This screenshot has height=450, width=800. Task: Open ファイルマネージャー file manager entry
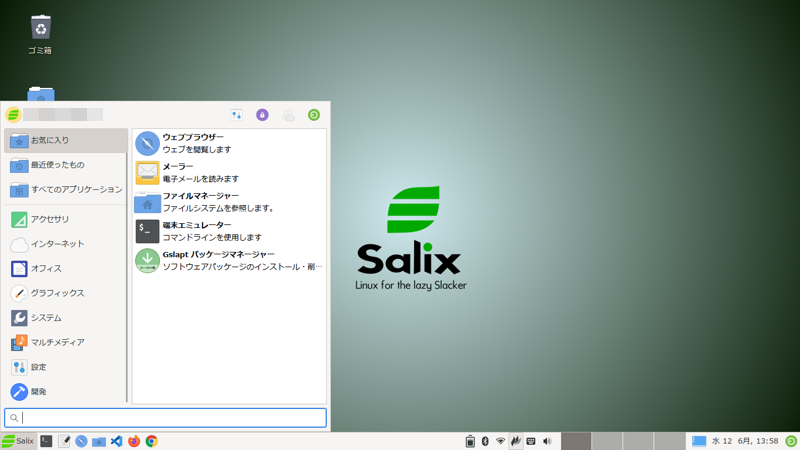(x=229, y=202)
